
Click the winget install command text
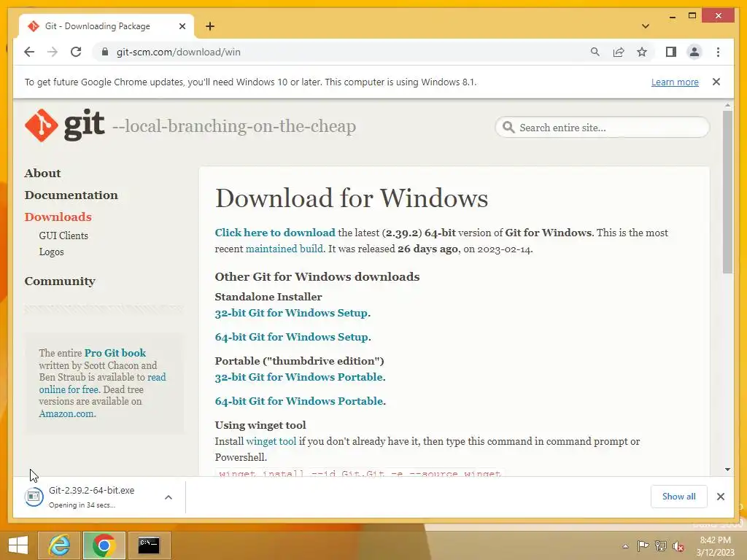coord(360,473)
